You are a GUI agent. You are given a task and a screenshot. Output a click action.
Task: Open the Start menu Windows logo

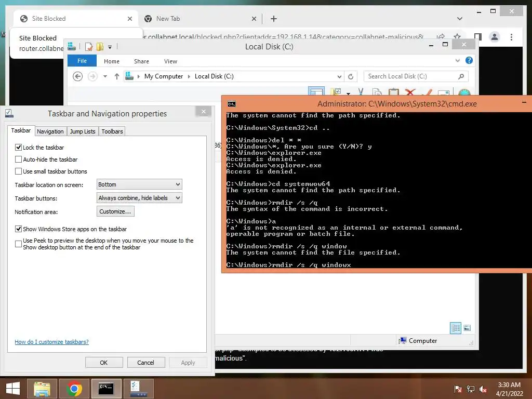[x=13, y=389]
